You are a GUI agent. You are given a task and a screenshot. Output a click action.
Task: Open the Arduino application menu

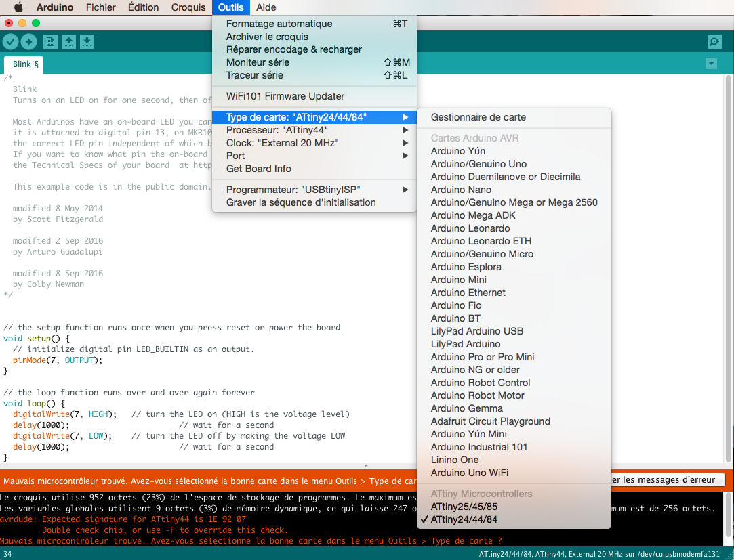tap(55, 7)
